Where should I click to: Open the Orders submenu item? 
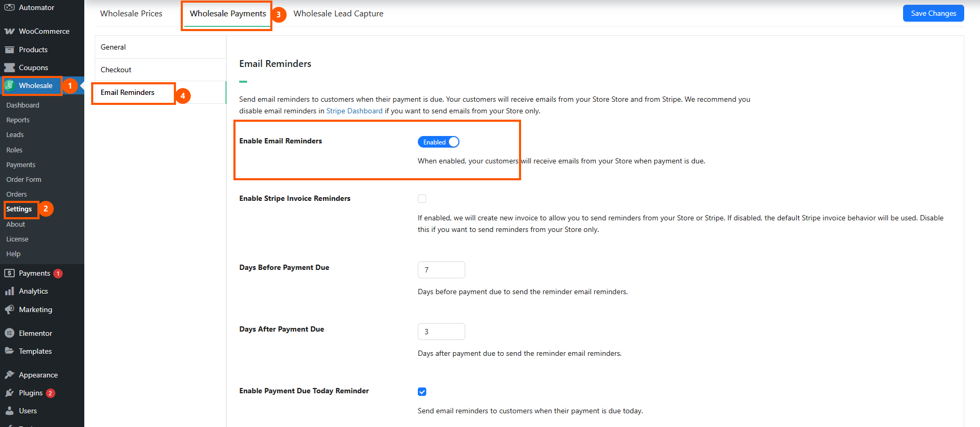[x=16, y=194]
